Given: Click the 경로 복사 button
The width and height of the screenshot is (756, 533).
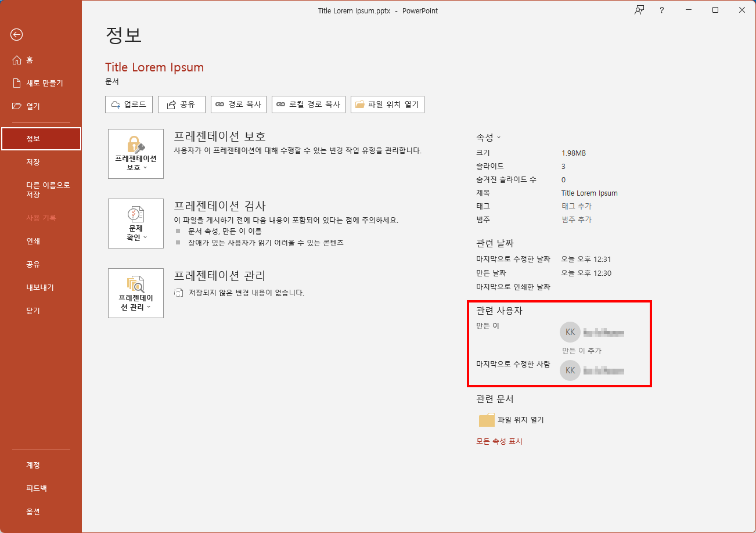Looking at the screenshot, I should (x=239, y=105).
